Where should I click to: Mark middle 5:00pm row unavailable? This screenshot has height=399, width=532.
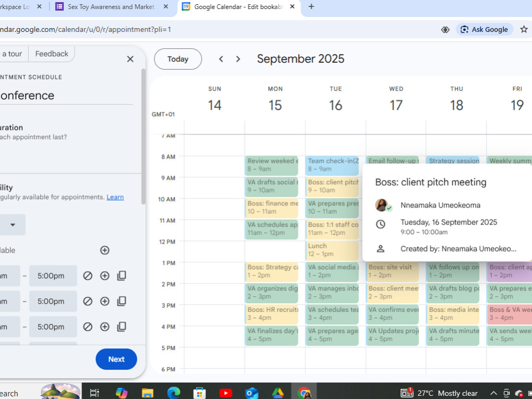tap(88, 301)
